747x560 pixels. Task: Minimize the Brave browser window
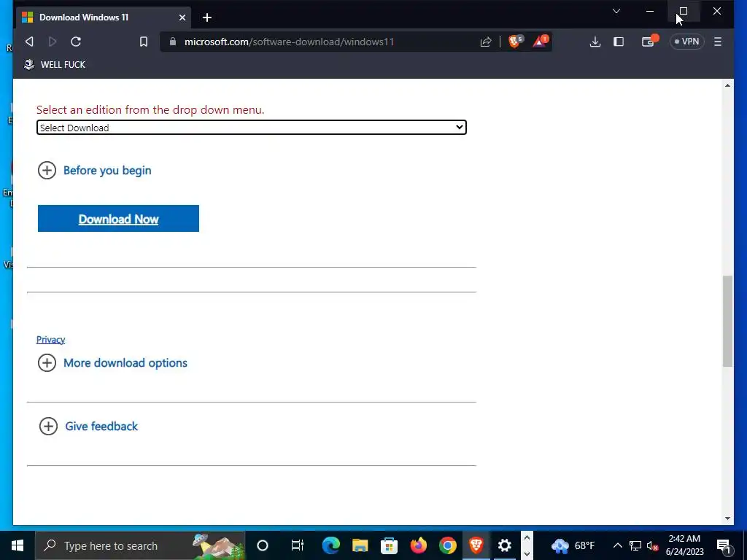click(650, 11)
